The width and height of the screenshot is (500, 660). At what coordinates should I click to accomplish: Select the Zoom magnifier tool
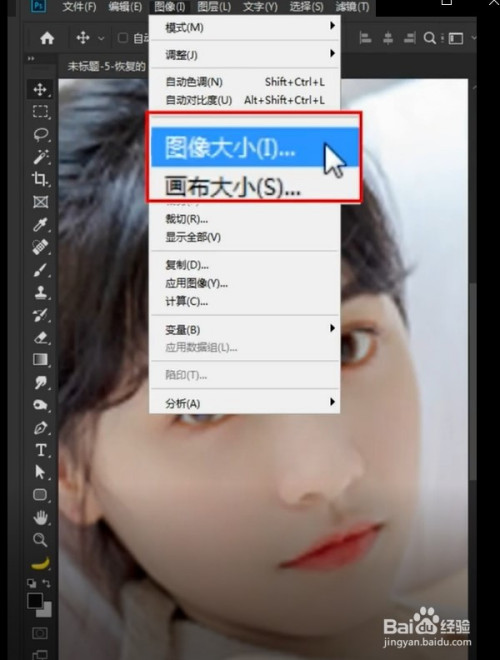click(40, 539)
